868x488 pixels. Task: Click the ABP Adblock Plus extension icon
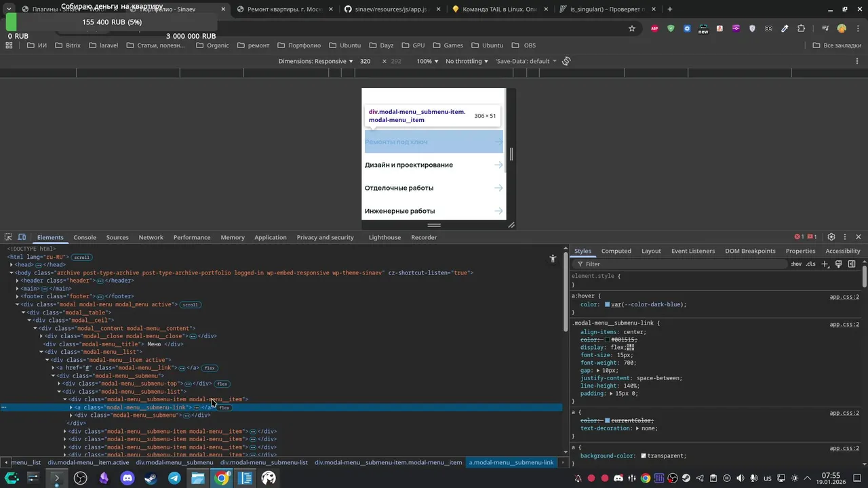[x=654, y=28]
